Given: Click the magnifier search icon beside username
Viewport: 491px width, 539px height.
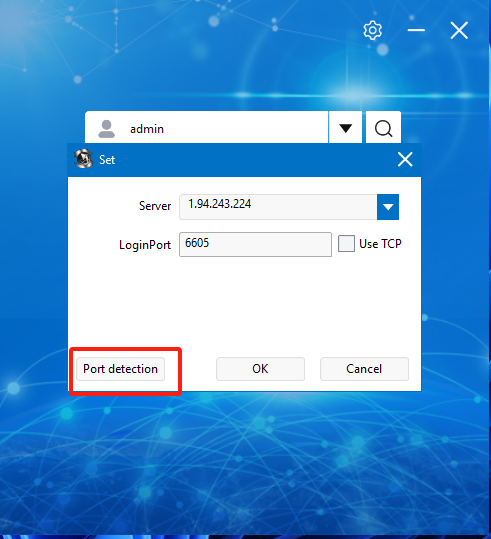Looking at the screenshot, I should tap(383, 128).
